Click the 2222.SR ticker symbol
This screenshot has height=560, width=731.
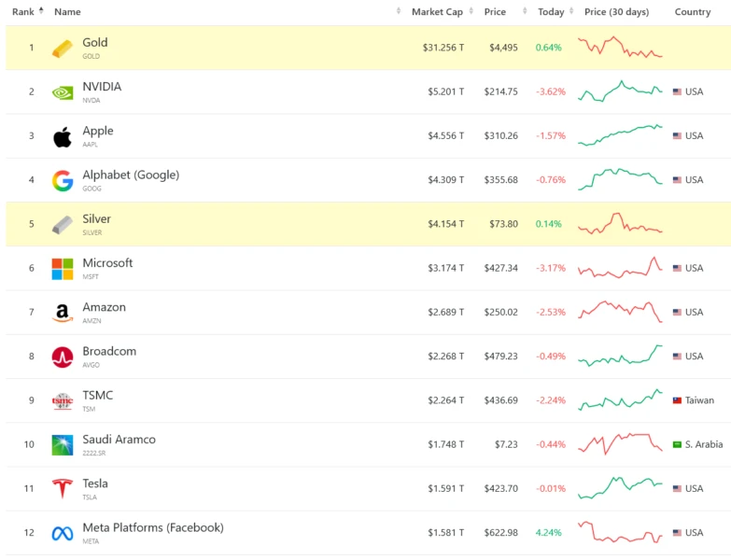pyautogui.click(x=94, y=454)
